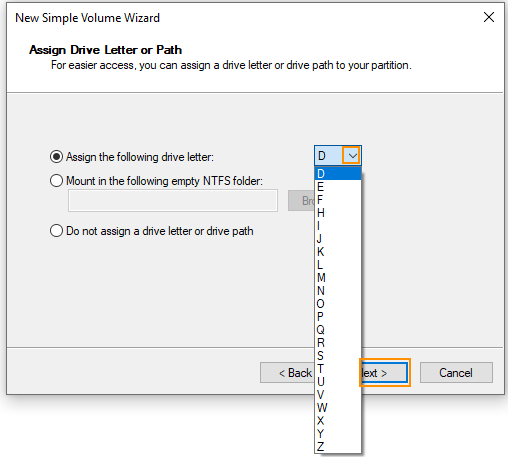The height and width of the screenshot is (457, 508).
Task: Click the drive letter combo box showing D
Action: pyautogui.click(x=338, y=155)
